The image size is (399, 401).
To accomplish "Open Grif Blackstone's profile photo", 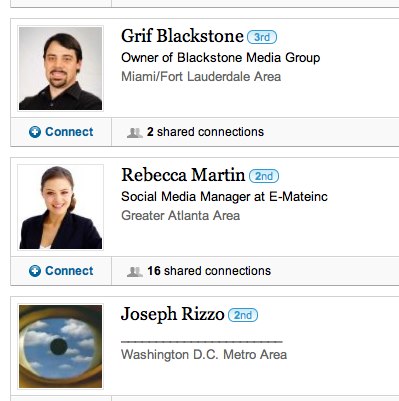I will point(60,68).
